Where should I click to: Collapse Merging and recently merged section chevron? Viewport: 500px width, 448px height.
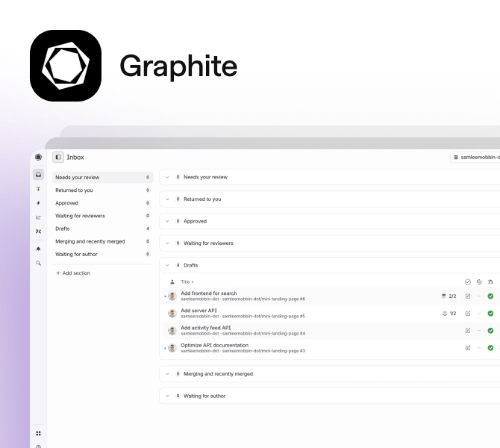click(167, 373)
